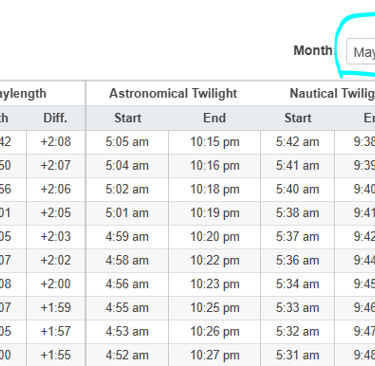
Task: Select the 4:52 am astronomical start cell
Action: pos(127,355)
